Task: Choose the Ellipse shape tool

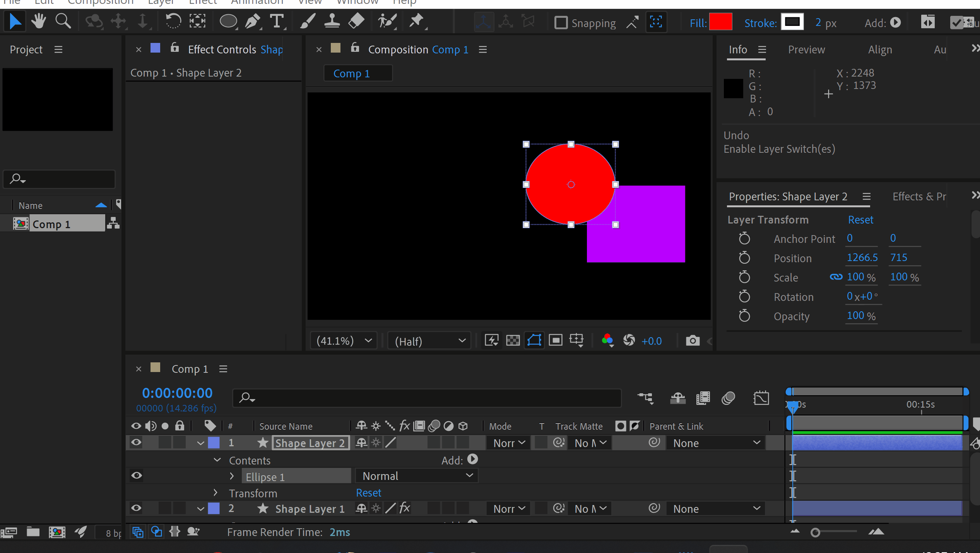Action: 228,21
